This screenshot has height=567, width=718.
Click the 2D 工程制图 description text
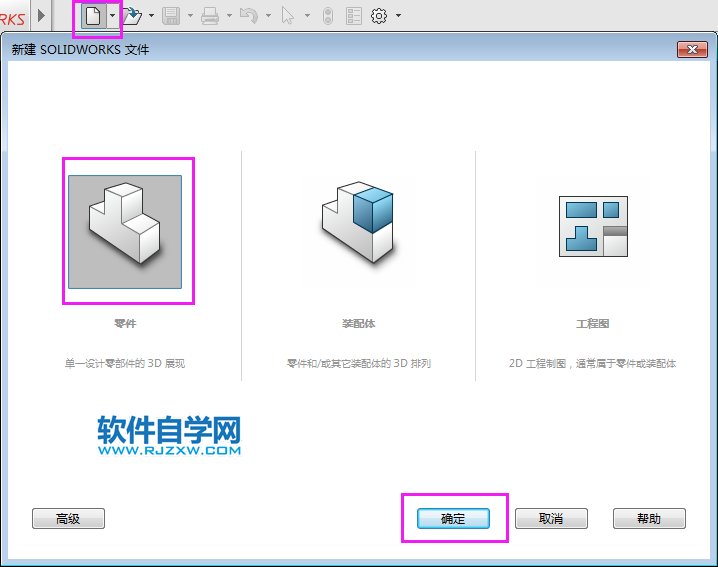coord(592,364)
